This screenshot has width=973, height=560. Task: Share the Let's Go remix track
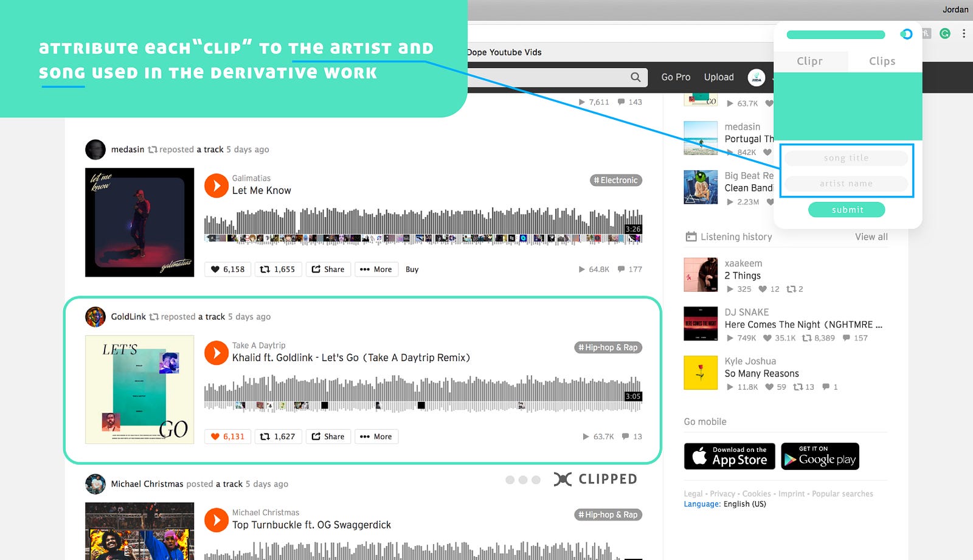tap(328, 437)
